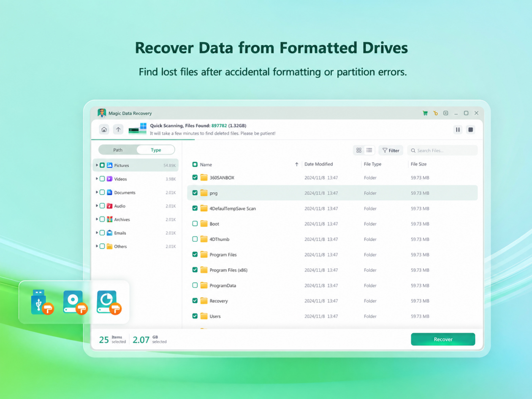Sort by Name column header

(206, 164)
